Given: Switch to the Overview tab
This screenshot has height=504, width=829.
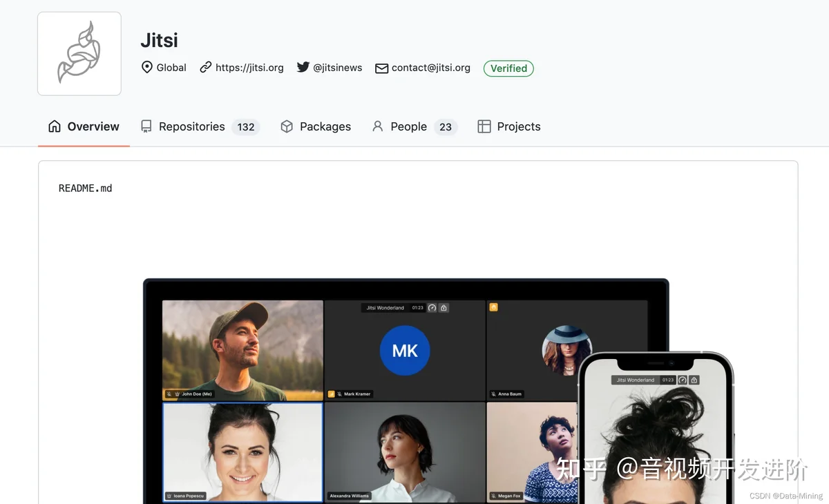Looking at the screenshot, I should pos(84,126).
